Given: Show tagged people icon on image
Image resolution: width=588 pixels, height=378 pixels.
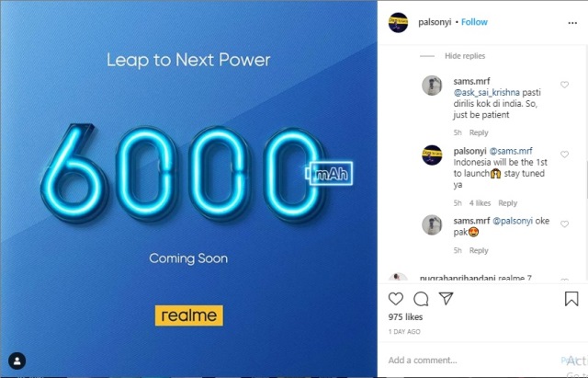Looking at the screenshot, I should point(17,361).
